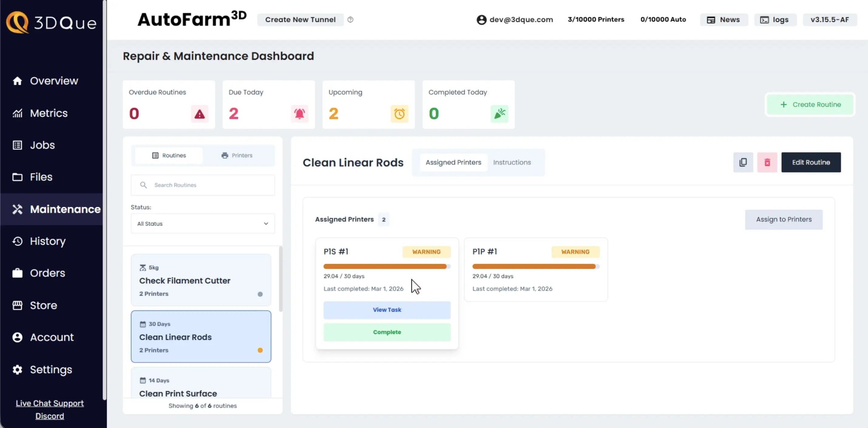
Task: Click Complete on P1S #1
Action: (387, 332)
